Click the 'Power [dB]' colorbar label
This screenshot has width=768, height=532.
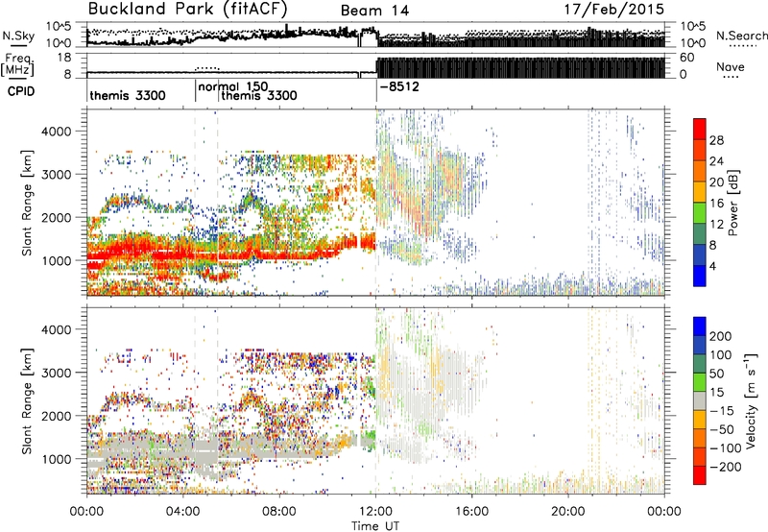[x=732, y=203]
